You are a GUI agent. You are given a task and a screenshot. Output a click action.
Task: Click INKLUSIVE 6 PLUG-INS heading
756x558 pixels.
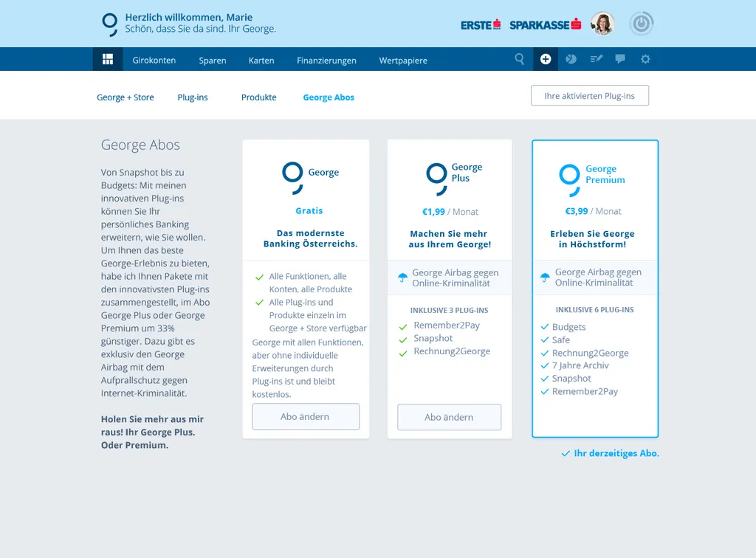tap(594, 310)
